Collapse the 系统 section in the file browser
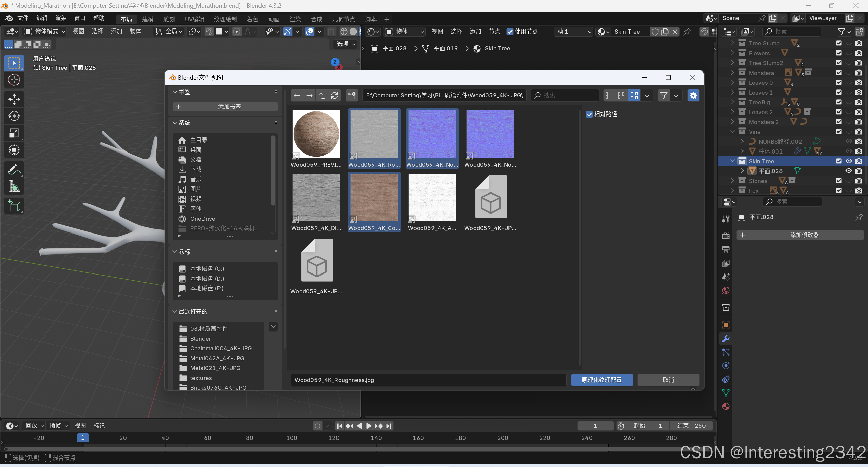This screenshot has height=467, width=868. [175, 123]
